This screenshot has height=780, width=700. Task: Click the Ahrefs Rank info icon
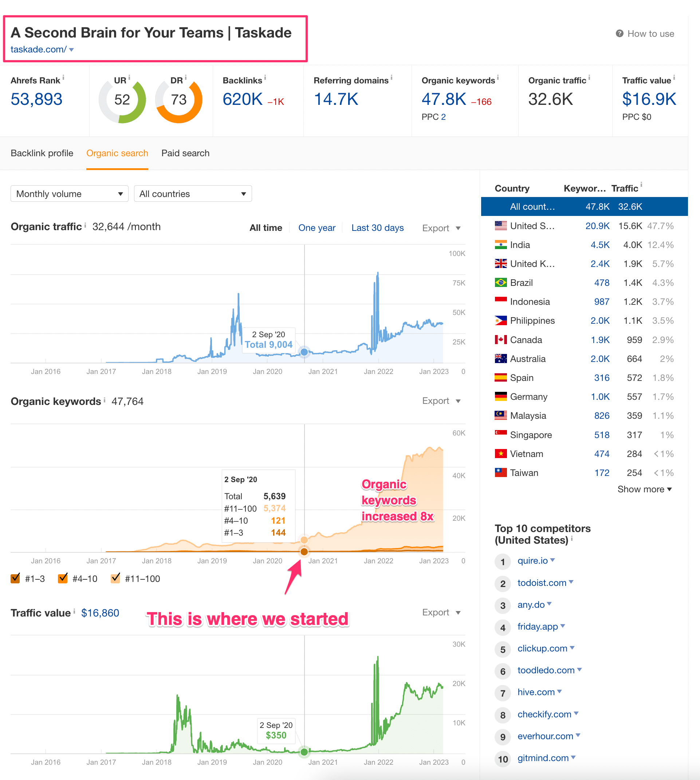(63, 77)
